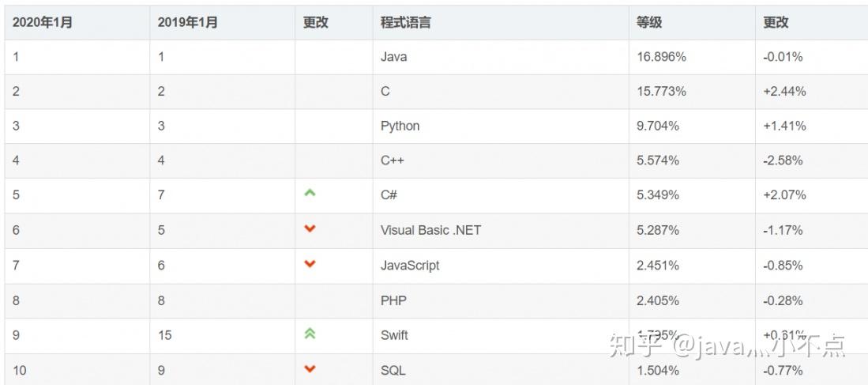Select the +2.44% change value

(x=784, y=92)
